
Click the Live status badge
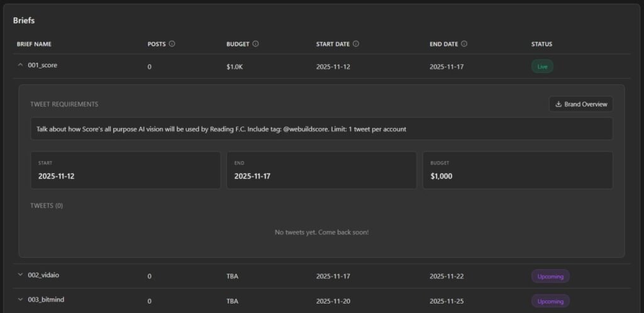542,67
